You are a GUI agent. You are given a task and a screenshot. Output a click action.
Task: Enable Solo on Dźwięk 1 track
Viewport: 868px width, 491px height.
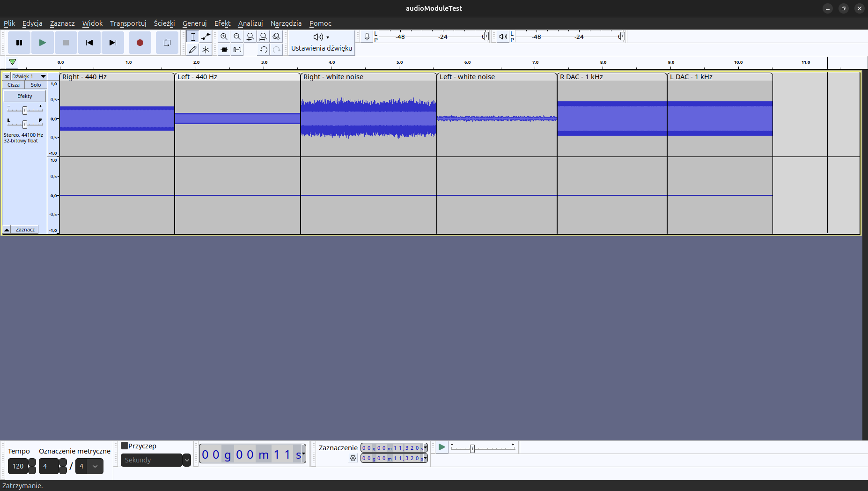coord(36,85)
